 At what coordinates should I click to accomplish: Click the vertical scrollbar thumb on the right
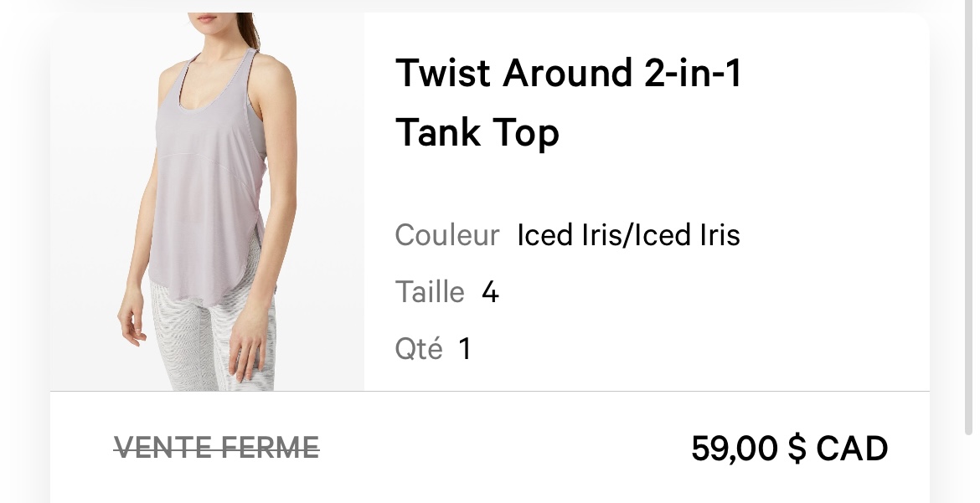point(969,218)
